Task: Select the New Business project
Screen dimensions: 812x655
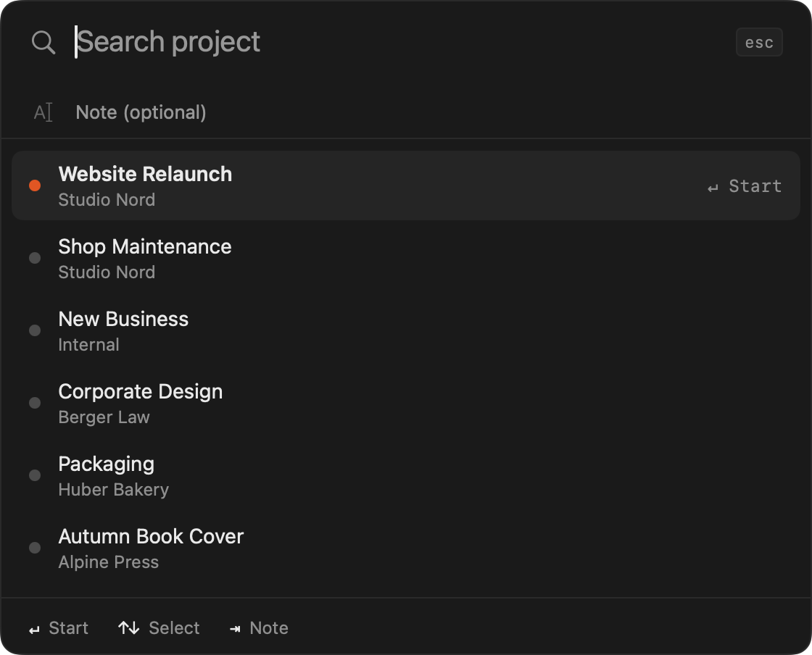Action: pyautogui.click(x=406, y=330)
